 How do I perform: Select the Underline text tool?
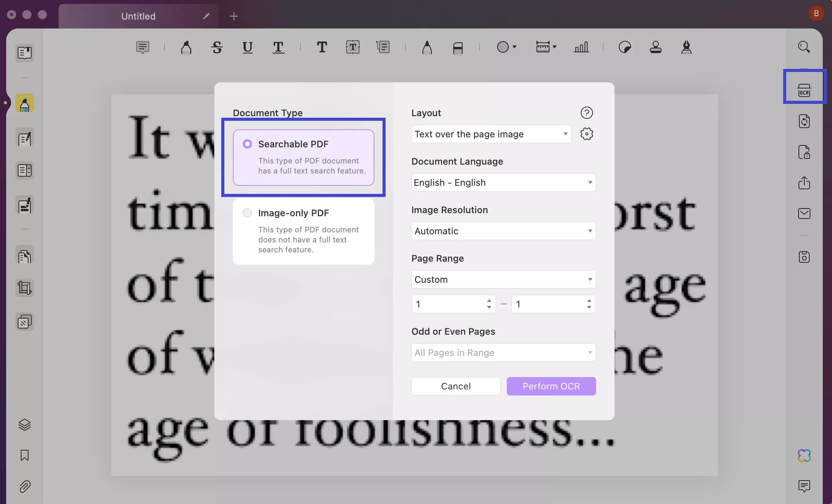[247, 47]
